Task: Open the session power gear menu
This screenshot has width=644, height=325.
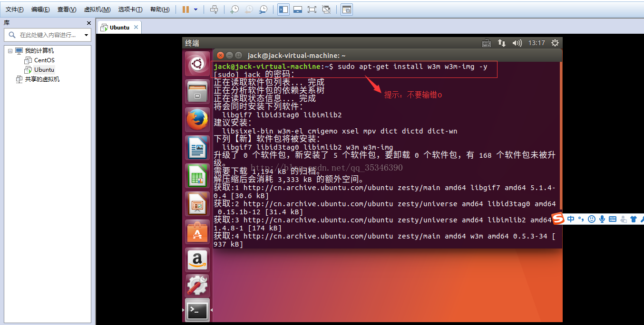Action: point(555,43)
